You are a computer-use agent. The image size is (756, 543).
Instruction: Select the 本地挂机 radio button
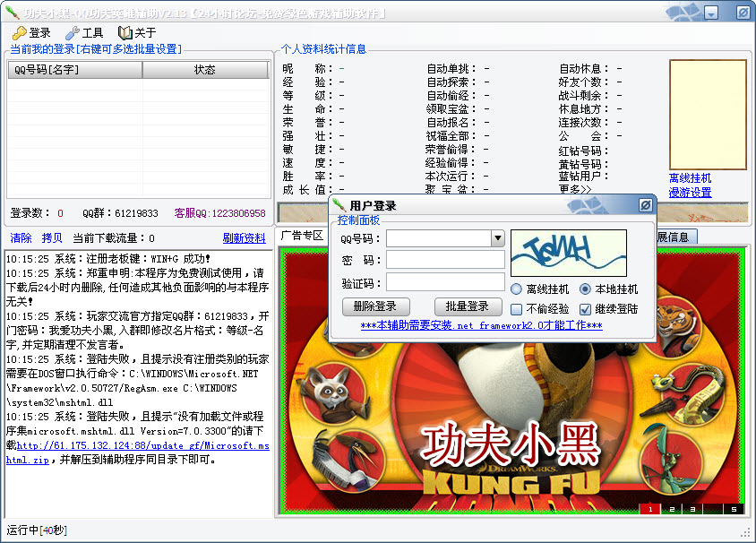point(585,289)
